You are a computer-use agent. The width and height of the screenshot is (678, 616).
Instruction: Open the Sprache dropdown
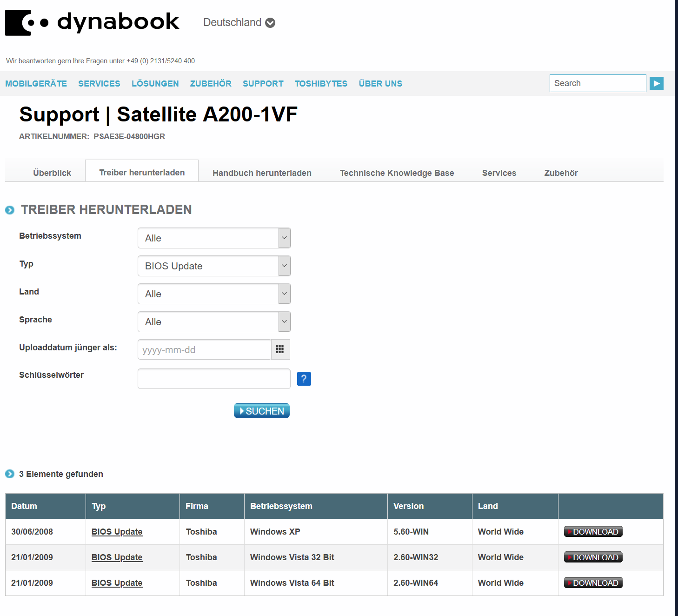tap(214, 322)
